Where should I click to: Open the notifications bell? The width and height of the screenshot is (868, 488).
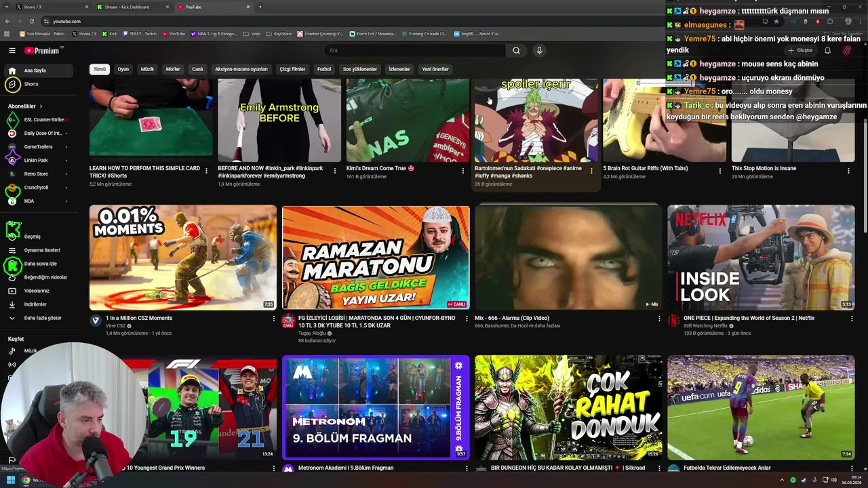(827, 50)
